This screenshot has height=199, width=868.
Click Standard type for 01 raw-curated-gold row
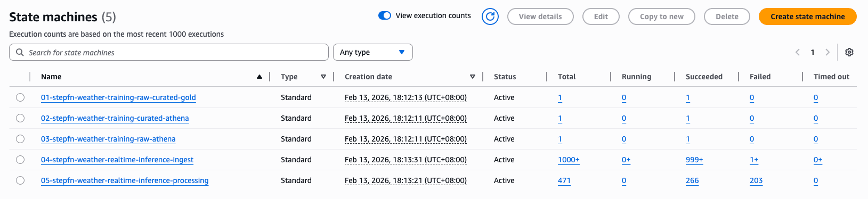tap(296, 97)
